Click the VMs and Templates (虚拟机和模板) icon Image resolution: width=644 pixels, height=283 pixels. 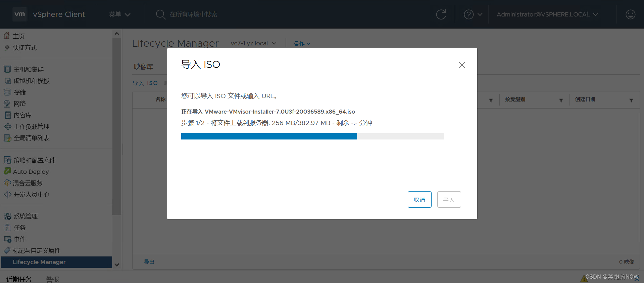click(7, 81)
